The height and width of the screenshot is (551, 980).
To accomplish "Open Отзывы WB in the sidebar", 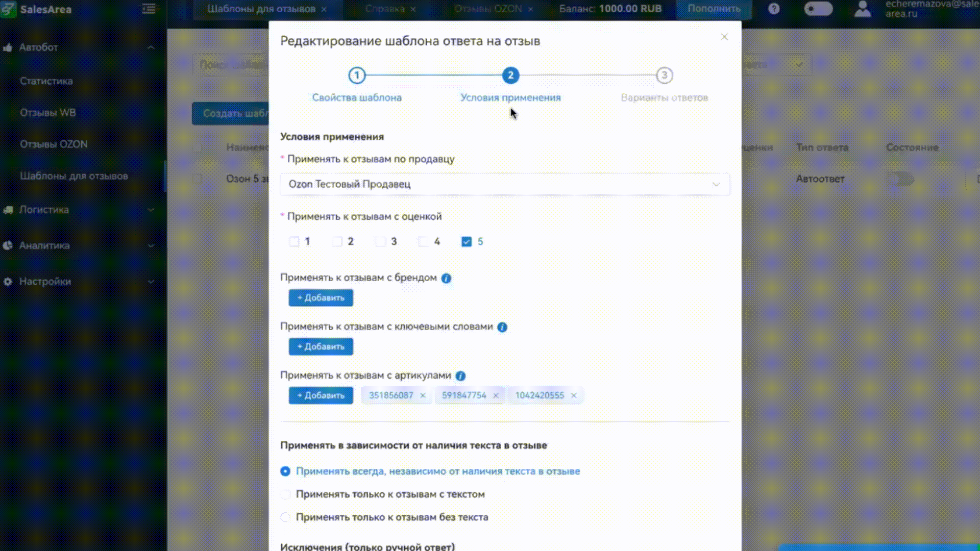I will (x=48, y=113).
